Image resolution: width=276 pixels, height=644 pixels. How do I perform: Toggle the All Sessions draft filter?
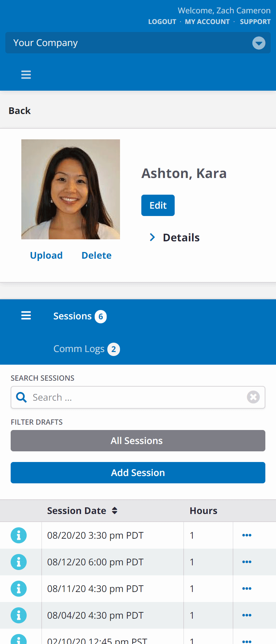pos(138,441)
